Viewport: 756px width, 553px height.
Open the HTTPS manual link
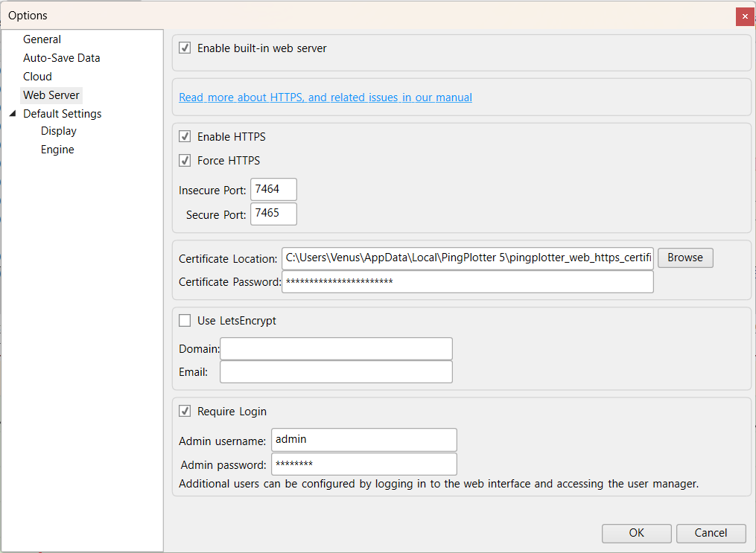[x=325, y=97]
